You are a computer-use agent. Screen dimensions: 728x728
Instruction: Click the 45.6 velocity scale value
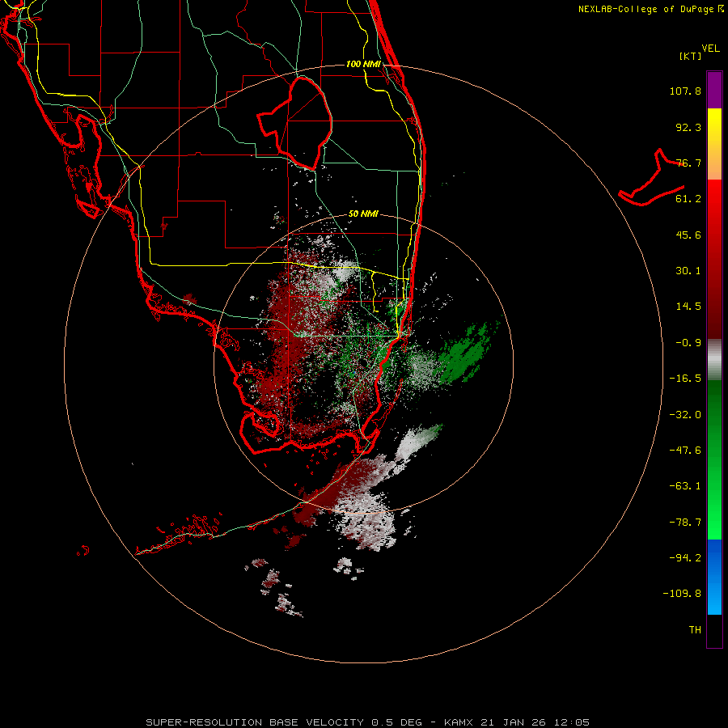point(688,235)
